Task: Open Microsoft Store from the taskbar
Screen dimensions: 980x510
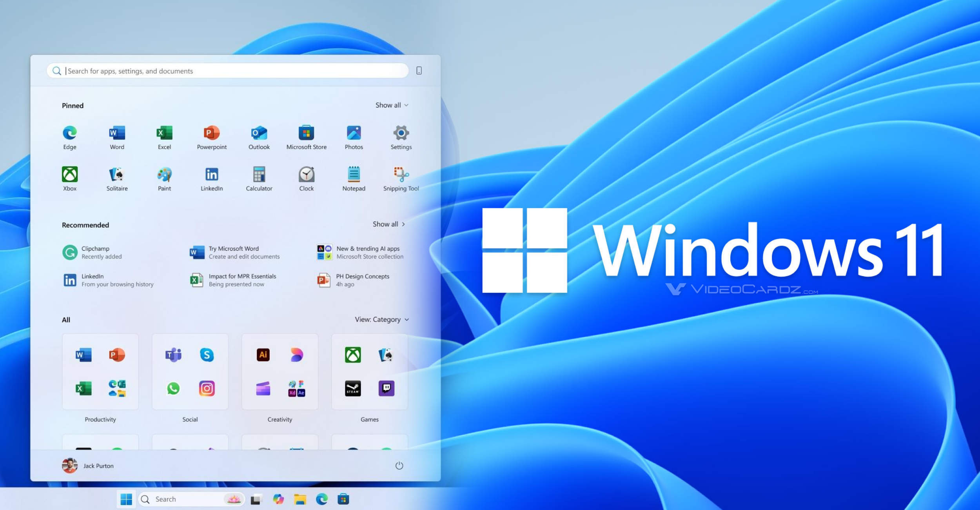Action: click(x=343, y=499)
